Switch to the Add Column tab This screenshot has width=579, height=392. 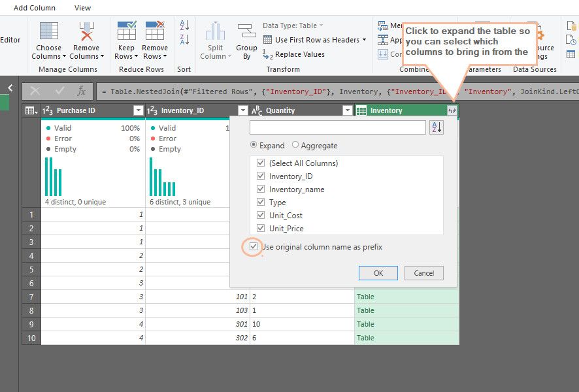[x=35, y=8]
